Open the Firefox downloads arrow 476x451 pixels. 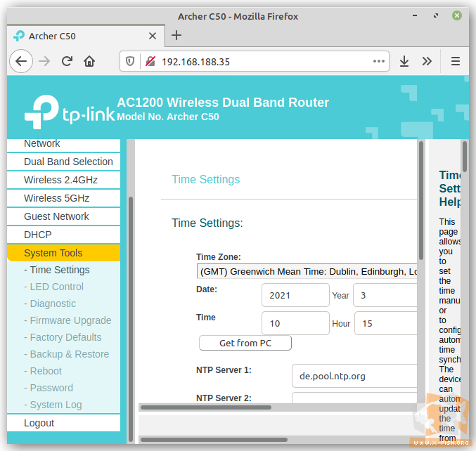click(404, 62)
